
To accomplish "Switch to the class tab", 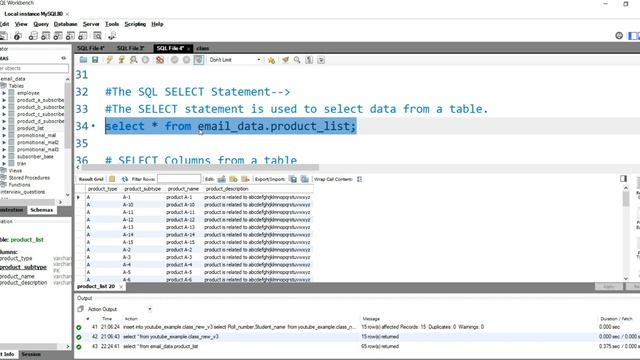I will [202, 48].
